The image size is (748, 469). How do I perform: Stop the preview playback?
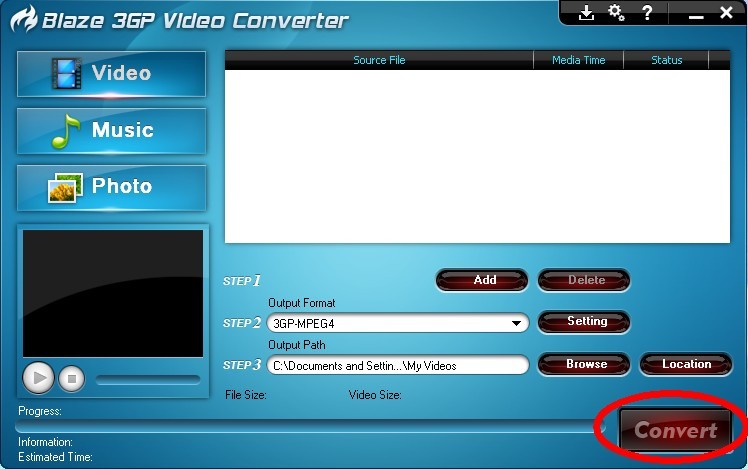[x=72, y=379]
